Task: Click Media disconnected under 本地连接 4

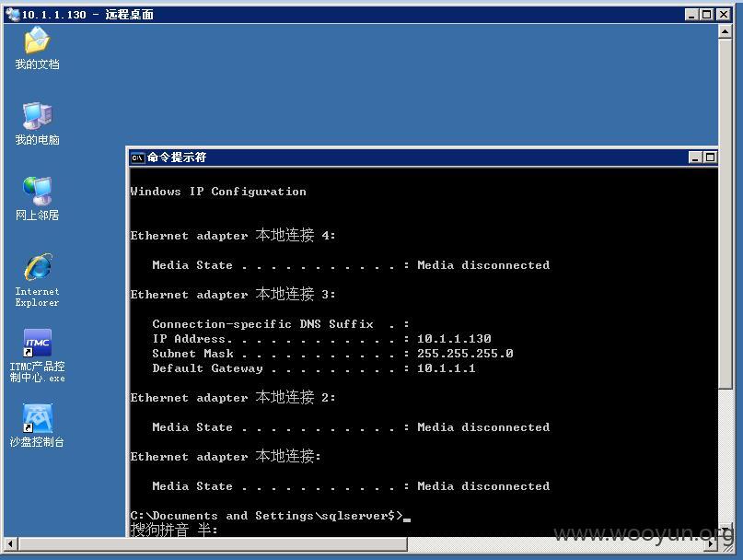Action: [x=483, y=265]
